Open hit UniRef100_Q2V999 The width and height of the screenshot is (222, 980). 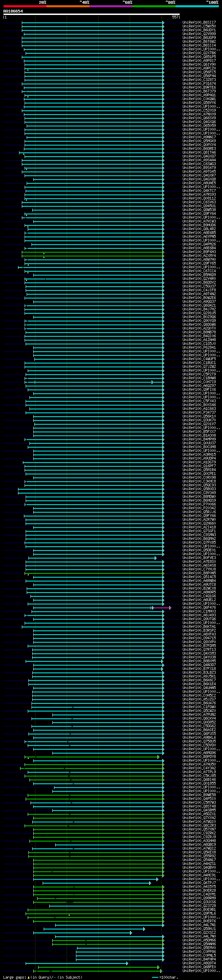point(199,34)
